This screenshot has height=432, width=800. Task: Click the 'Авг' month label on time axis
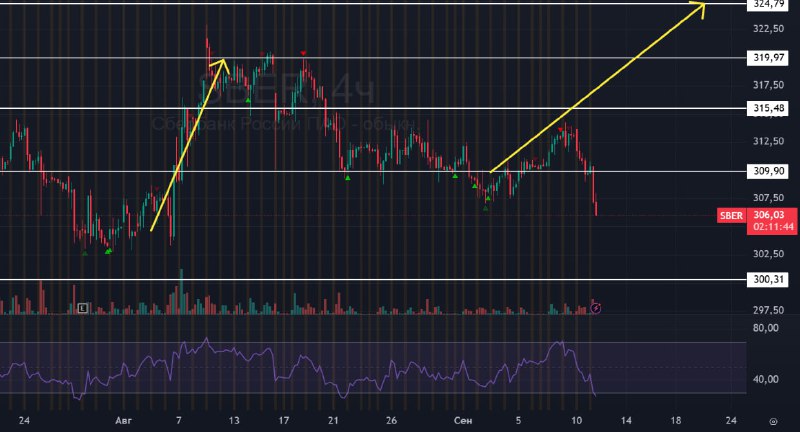pyautogui.click(x=123, y=421)
